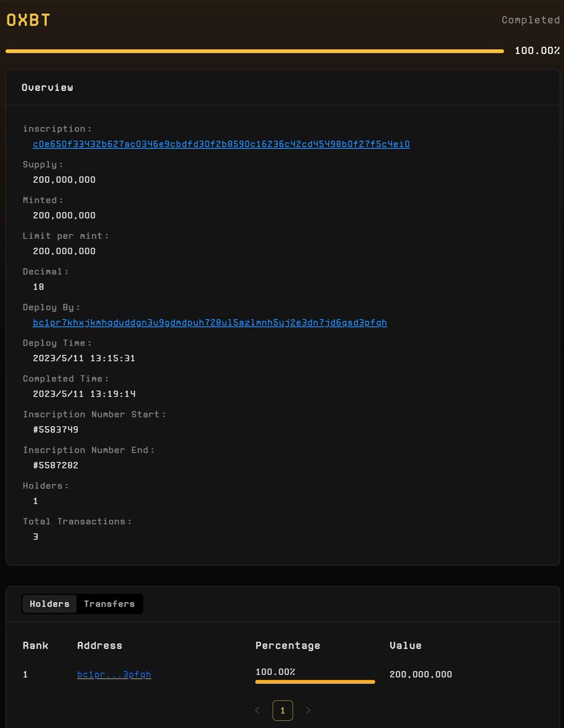Click the Holders label in Overview

point(46,485)
